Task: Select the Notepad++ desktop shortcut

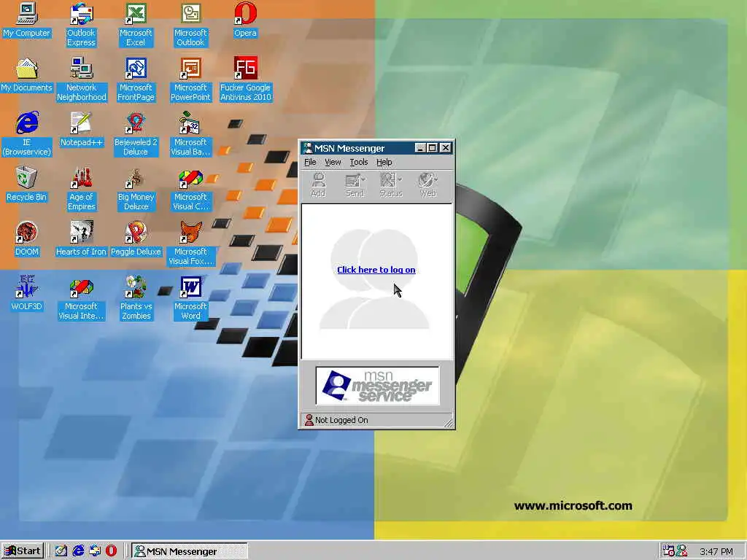Action: 82,130
